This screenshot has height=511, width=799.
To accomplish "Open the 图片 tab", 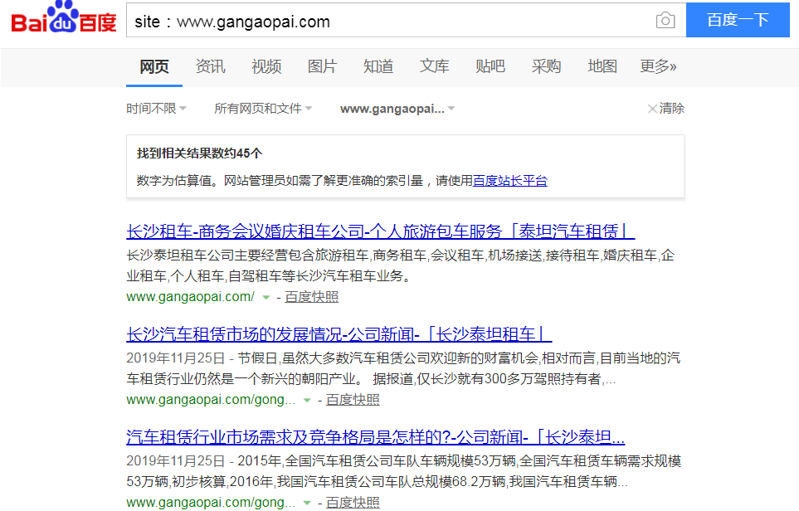I will click(322, 67).
